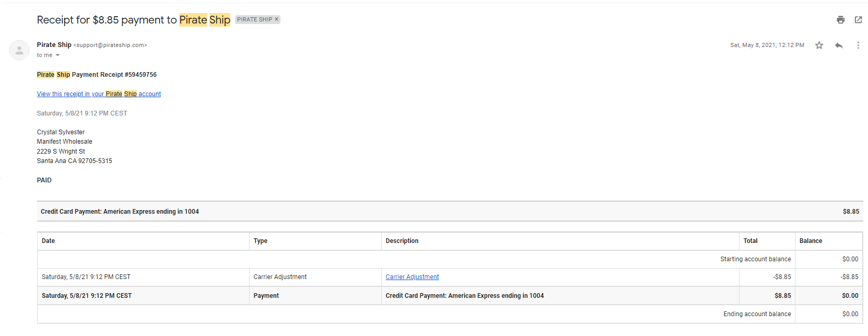Click the credit card payment header row amount $8.85
The image size is (868, 336).
tap(851, 212)
